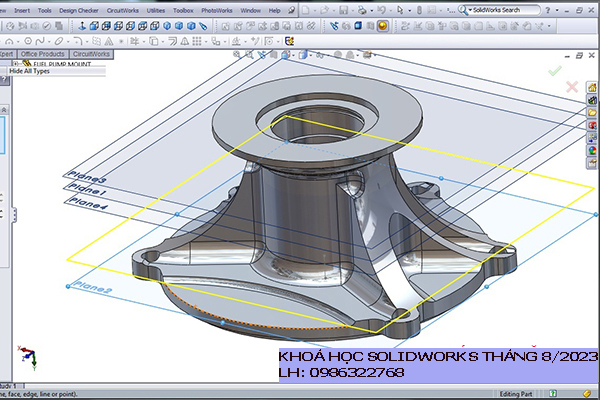Click the New document icon

point(305,10)
